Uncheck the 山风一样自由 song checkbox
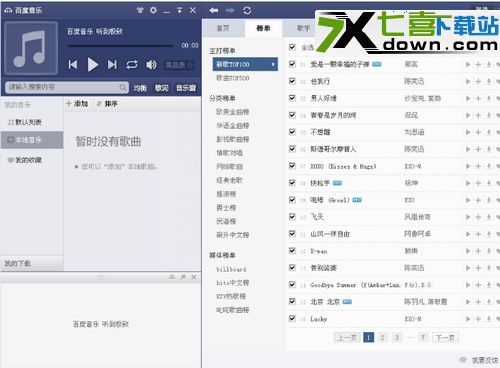This screenshot has width=500, height=368. 292,234
